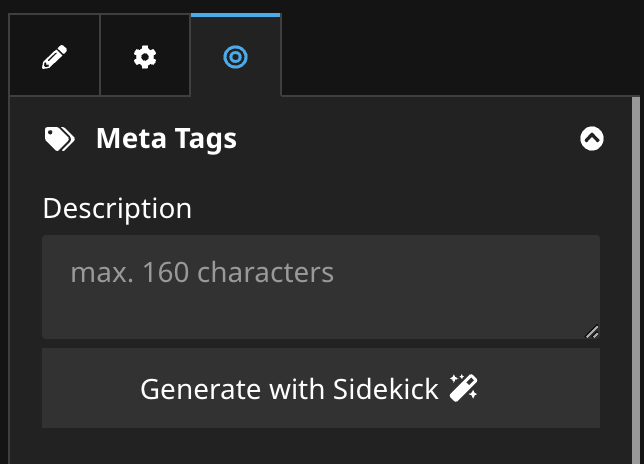Click the Meta Tags heading text
The height and width of the screenshot is (464, 644).
[x=166, y=138]
